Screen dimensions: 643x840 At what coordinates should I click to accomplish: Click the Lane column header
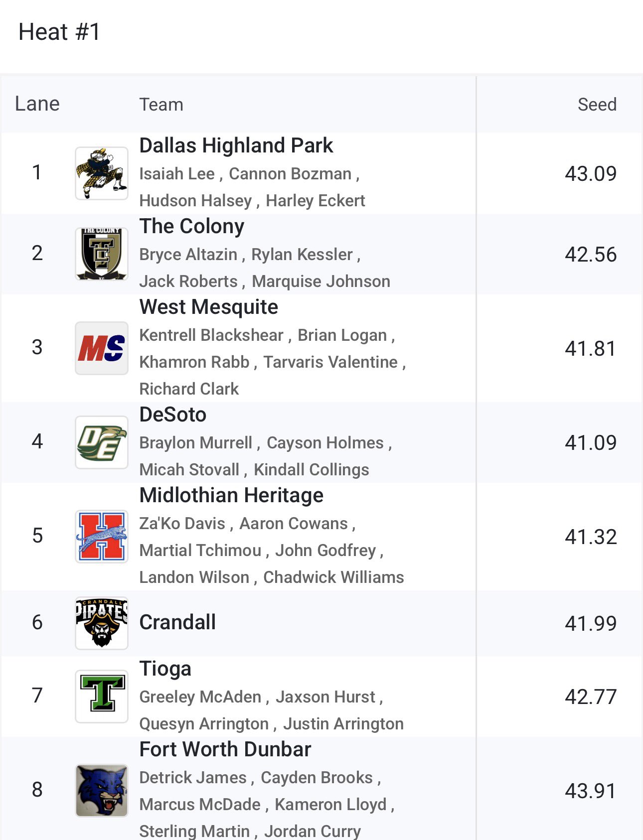point(37,104)
